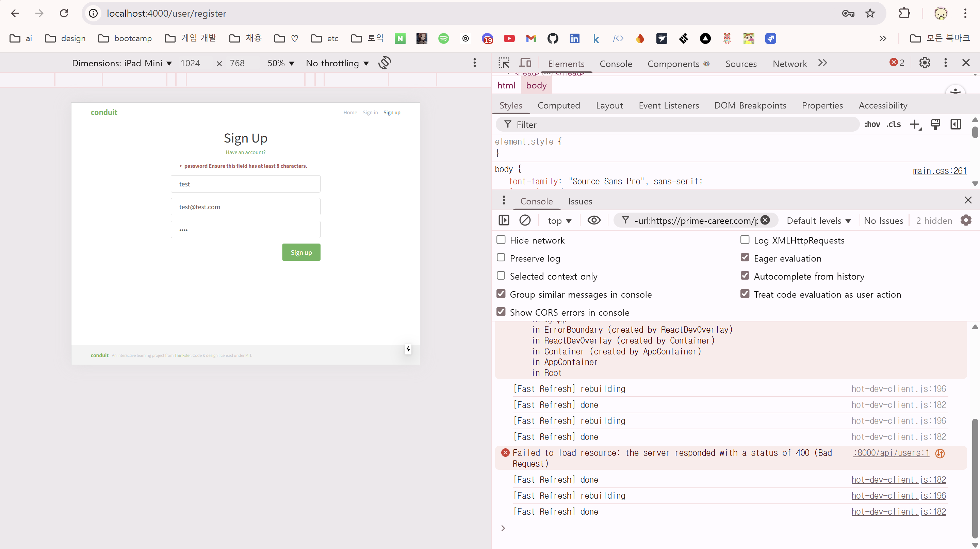Open the main.css:261 source link
Viewport: 980px width, 549px height.
[939, 171]
